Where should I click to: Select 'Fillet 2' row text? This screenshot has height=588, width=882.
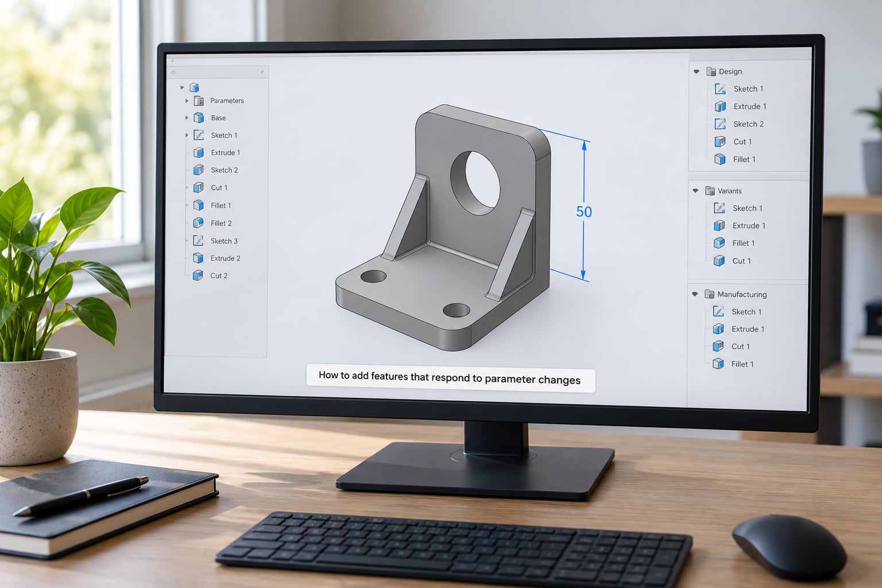pyautogui.click(x=221, y=223)
